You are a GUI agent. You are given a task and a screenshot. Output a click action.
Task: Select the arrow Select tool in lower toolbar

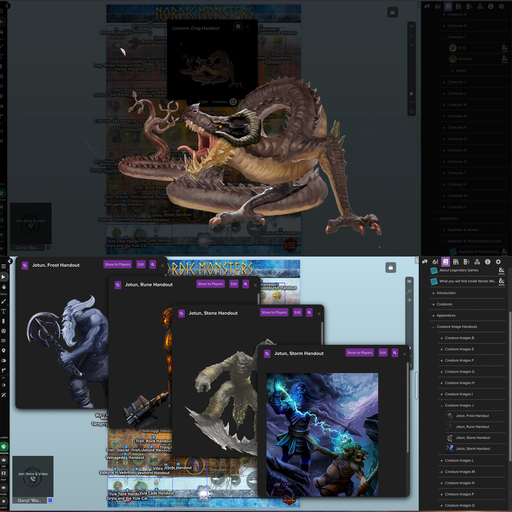click(x=3, y=277)
